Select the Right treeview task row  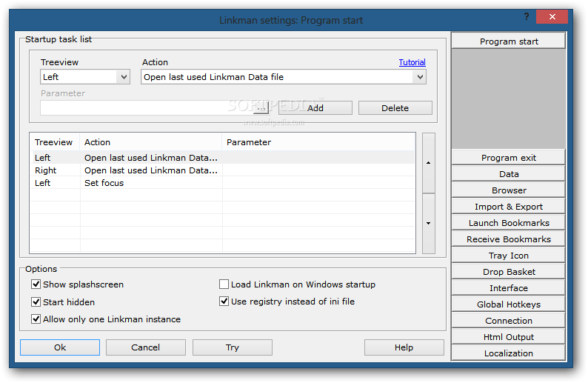pos(222,170)
